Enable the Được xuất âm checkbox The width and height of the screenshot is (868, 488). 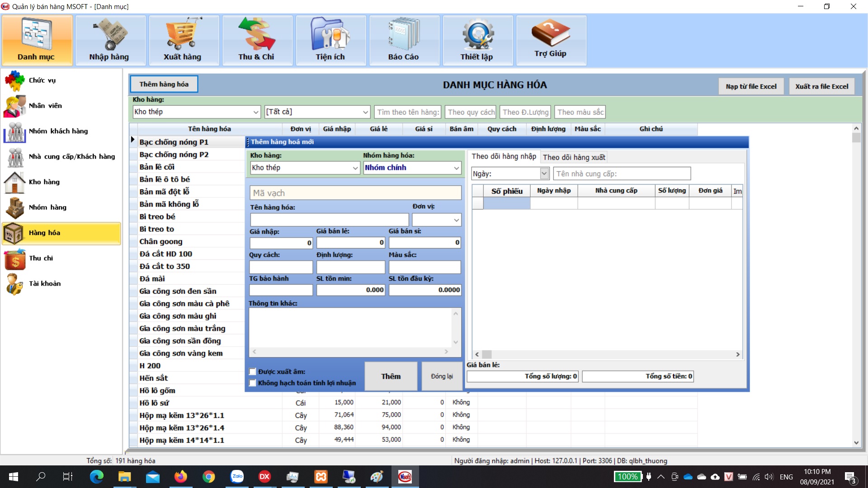pyautogui.click(x=253, y=372)
